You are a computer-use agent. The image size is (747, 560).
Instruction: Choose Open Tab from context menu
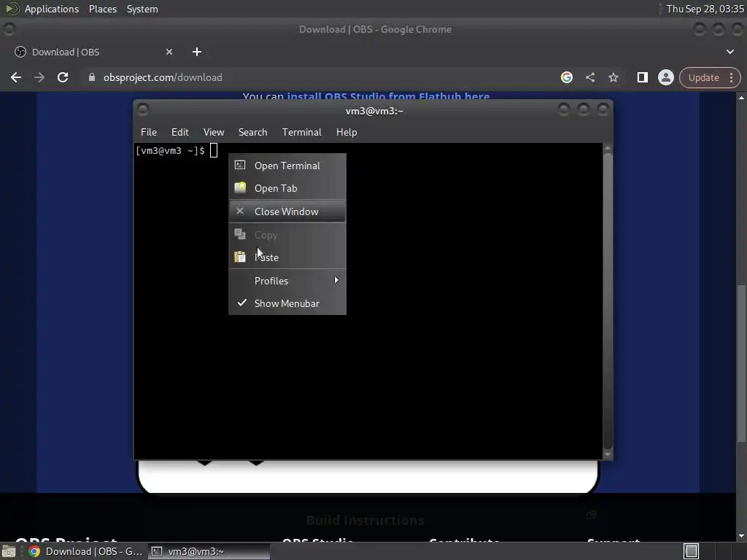coord(287,188)
